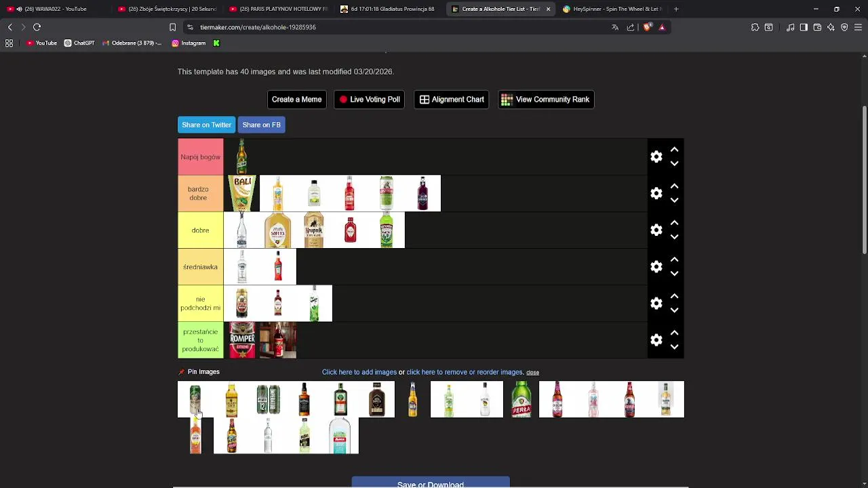
Task: Share on FB button
Action: 261,125
